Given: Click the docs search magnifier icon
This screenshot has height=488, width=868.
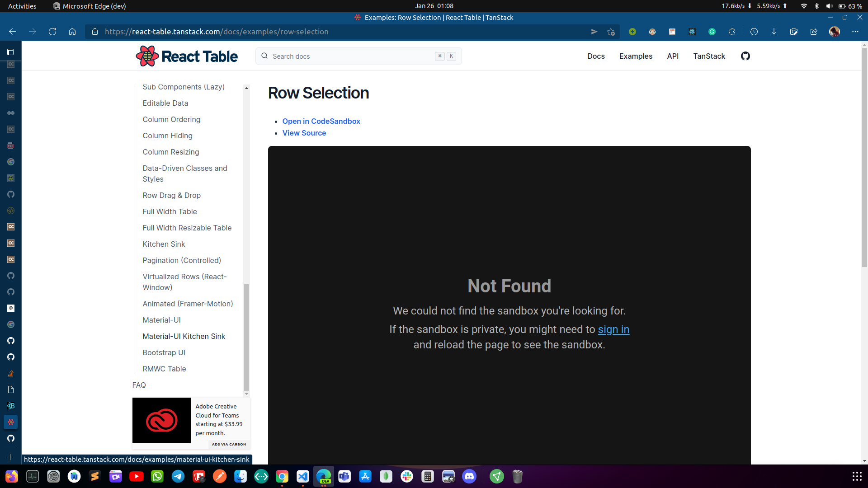Looking at the screenshot, I should point(264,56).
